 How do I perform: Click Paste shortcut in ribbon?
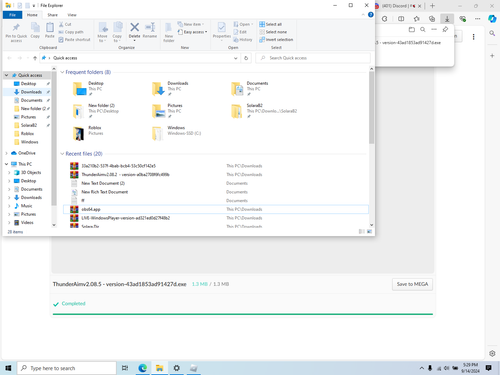(x=74, y=40)
